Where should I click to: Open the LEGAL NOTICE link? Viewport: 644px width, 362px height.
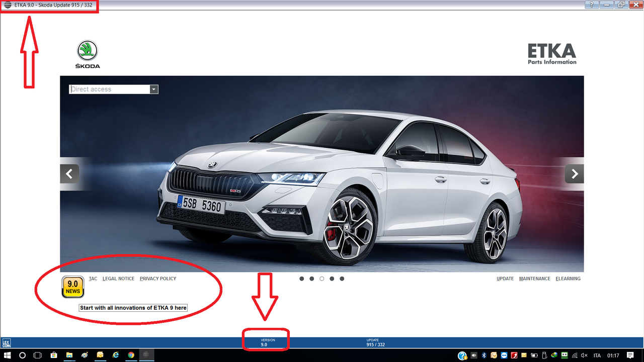coord(118,279)
